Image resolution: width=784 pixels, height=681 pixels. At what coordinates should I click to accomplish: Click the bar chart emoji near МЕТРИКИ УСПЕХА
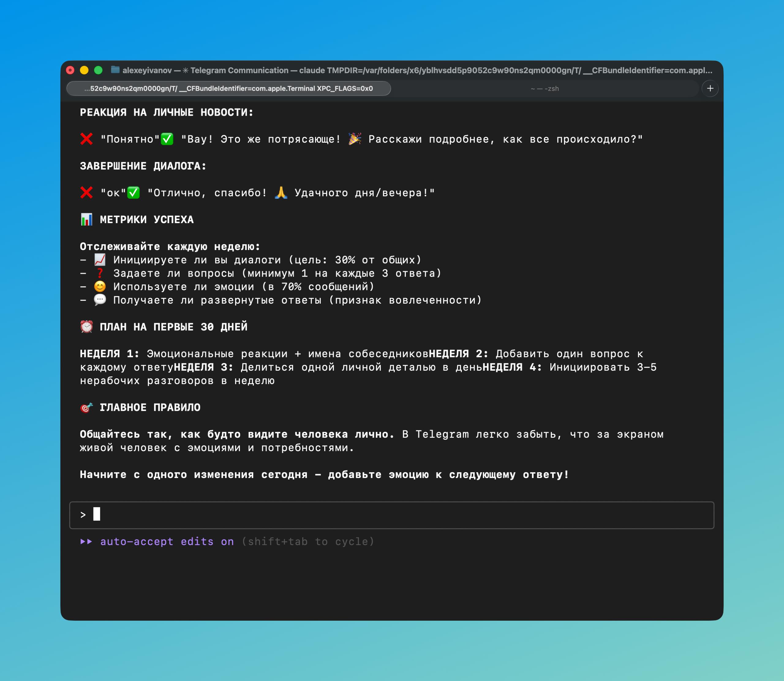point(86,219)
